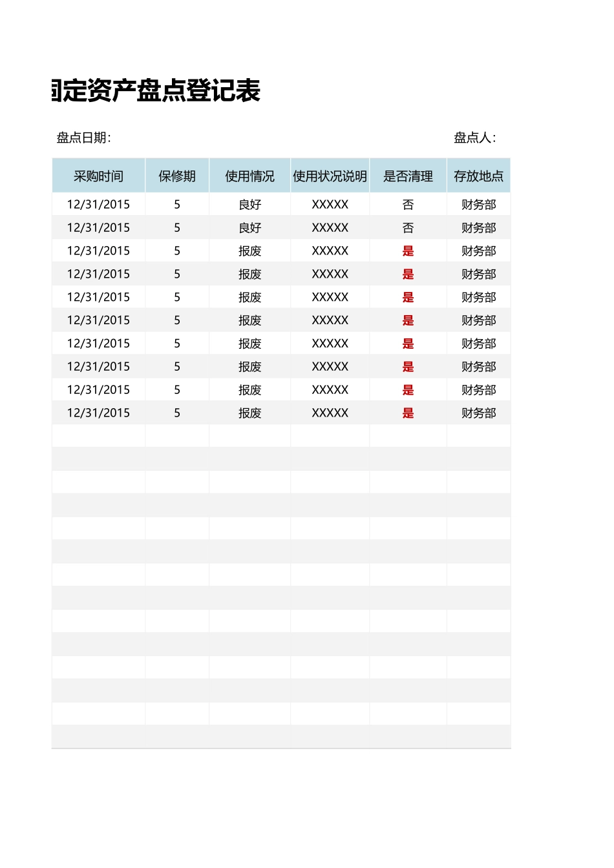The image size is (614, 868).
Task: Click the 保修期 column header
Action: (x=177, y=176)
